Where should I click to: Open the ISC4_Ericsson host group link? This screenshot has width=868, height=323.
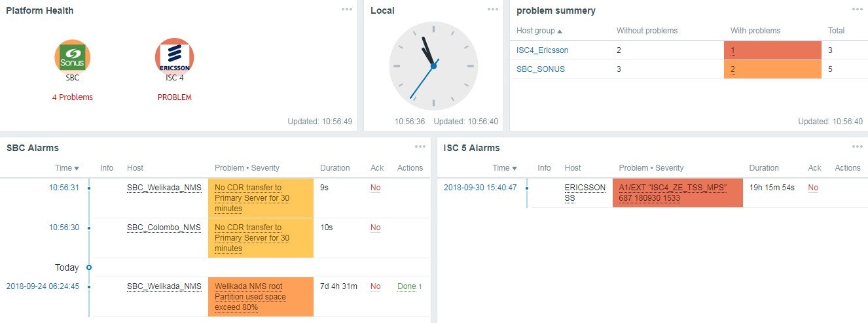click(x=542, y=50)
